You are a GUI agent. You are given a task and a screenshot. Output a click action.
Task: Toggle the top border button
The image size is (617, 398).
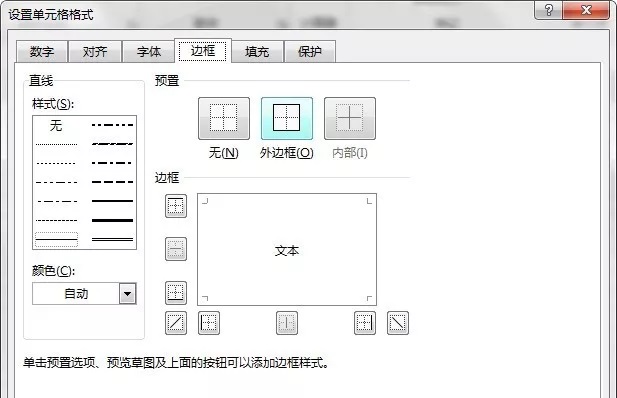click(x=176, y=206)
